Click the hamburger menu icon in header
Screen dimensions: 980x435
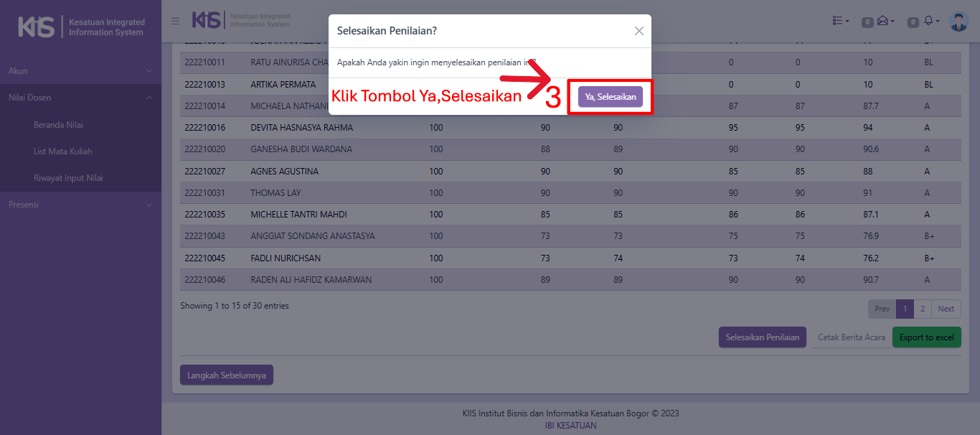pos(175,22)
